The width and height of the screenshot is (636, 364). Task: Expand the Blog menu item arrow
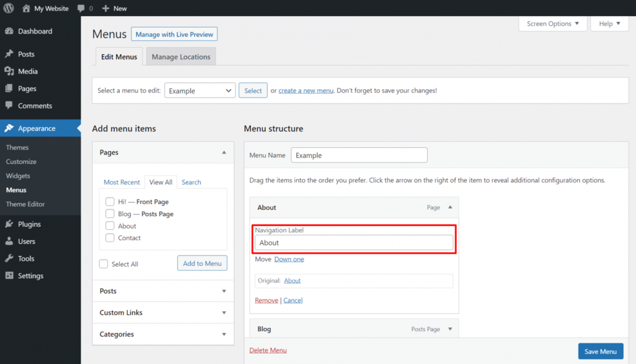(x=450, y=329)
